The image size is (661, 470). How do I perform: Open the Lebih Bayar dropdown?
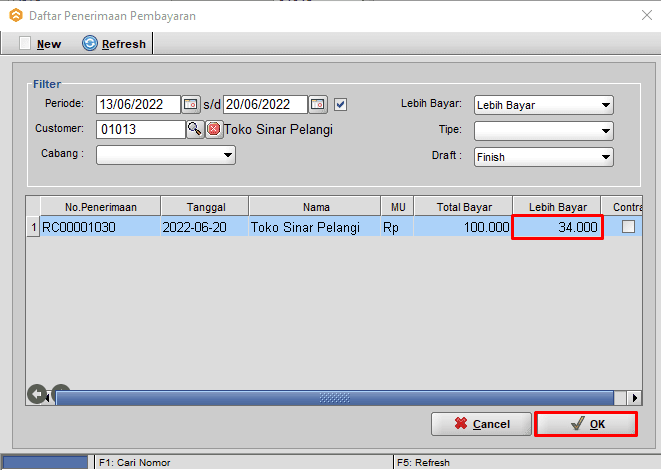pyautogui.click(x=543, y=105)
